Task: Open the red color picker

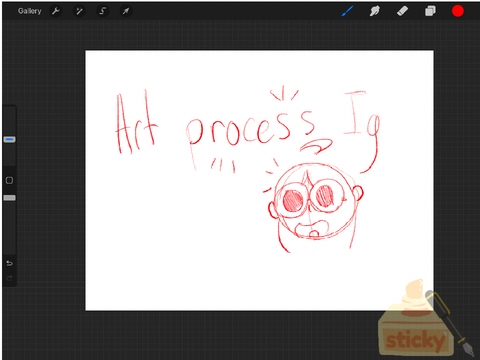Action: pos(458,11)
